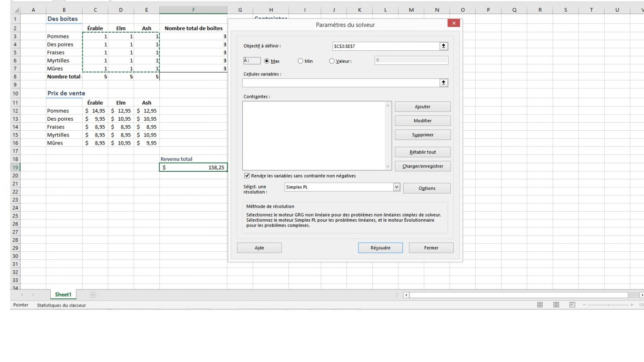Switch to Page Layout view icon

(x=556, y=305)
